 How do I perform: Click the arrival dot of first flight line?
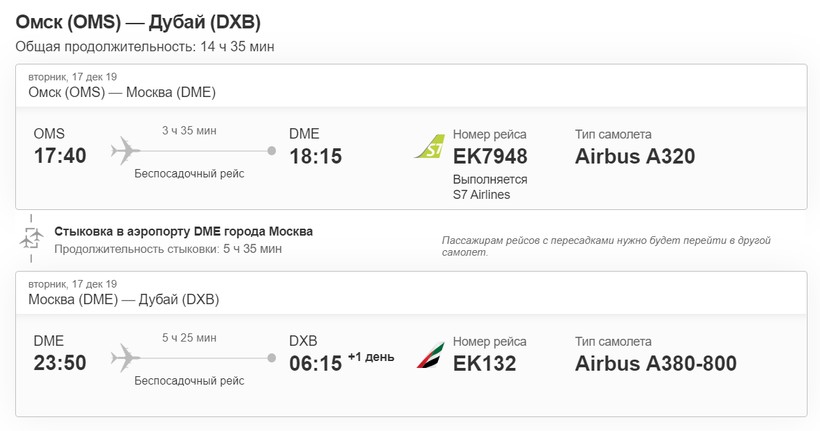[272, 151]
